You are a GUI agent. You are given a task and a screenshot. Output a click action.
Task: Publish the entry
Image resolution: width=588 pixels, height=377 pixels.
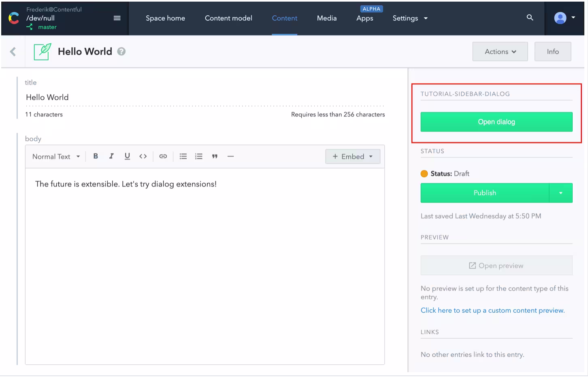tap(485, 193)
